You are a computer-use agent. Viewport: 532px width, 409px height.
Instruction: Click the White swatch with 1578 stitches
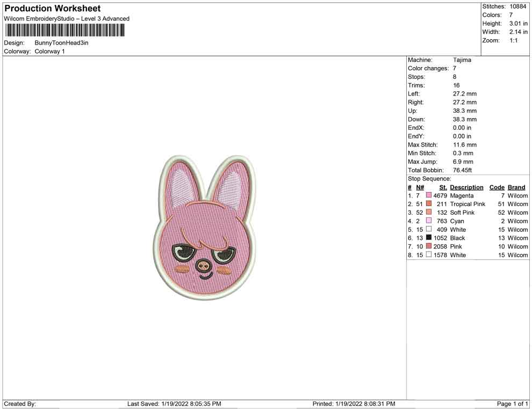428,254
